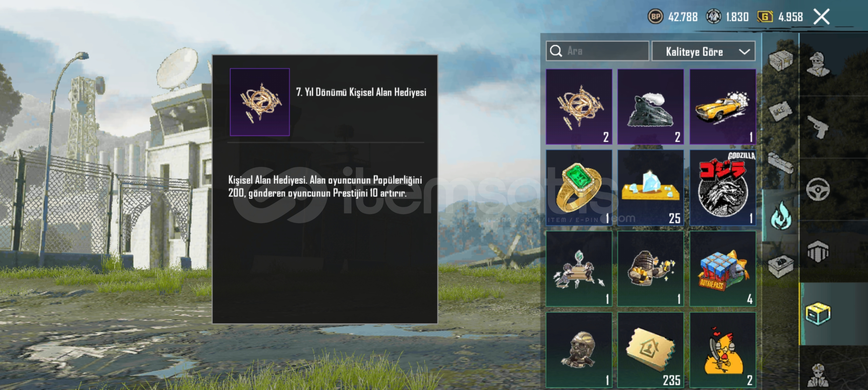The height and width of the screenshot is (390, 868).
Task: Select the steam train item in inventory
Action: pos(650,107)
